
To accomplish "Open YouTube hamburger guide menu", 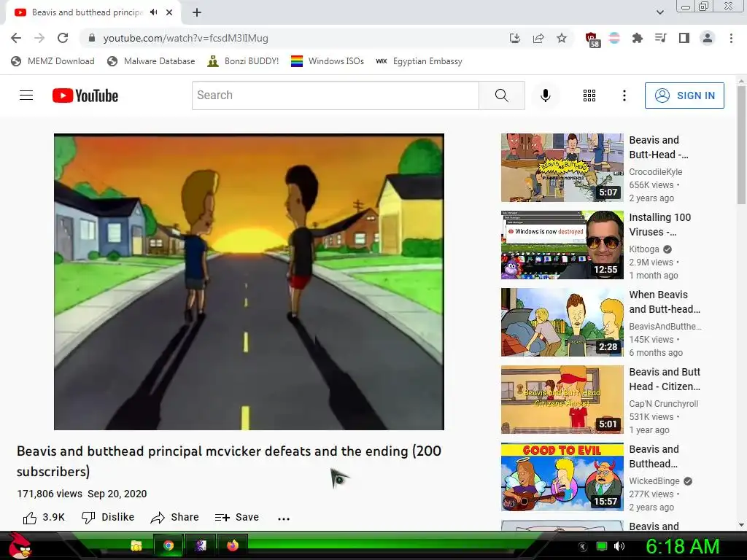I will coord(26,96).
